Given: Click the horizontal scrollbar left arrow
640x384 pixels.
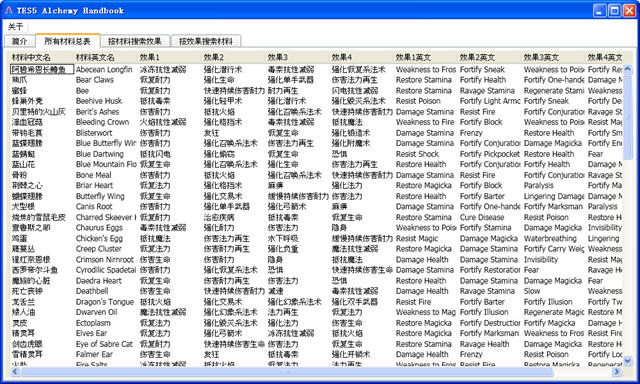Looking at the screenshot, I should pos(15,371).
